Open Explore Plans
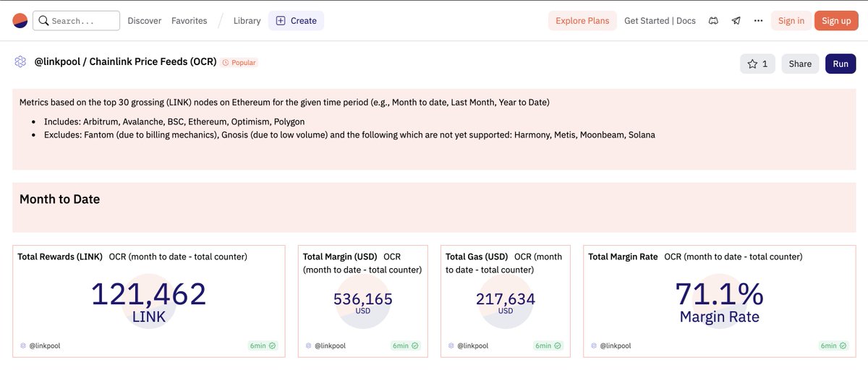Screen dimensions: 868x370 click(582, 21)
